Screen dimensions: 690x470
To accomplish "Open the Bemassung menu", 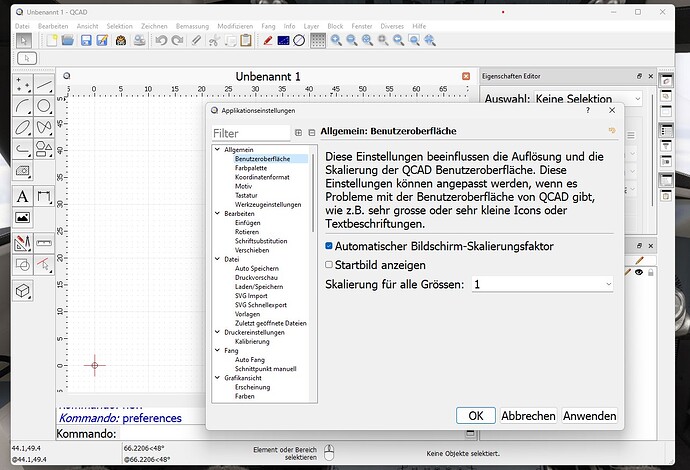I will point(192,26).
